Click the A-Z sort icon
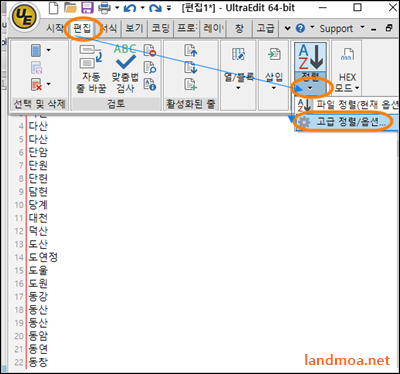 310,57
